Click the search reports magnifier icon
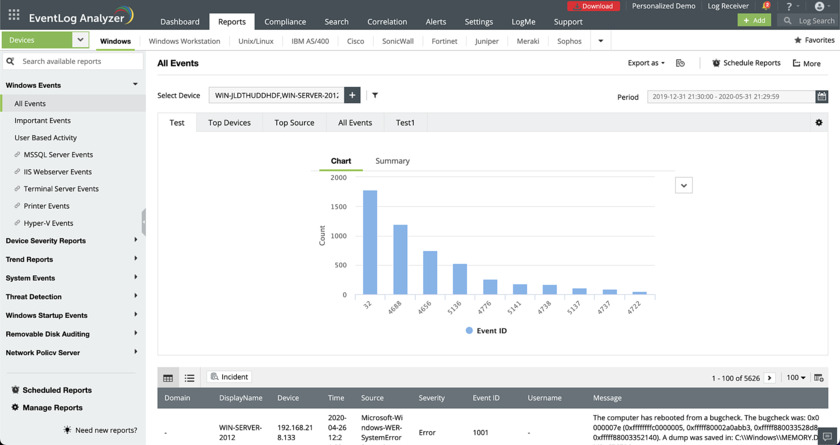Viewport: 840px width, 445px height. pos(10,61)
